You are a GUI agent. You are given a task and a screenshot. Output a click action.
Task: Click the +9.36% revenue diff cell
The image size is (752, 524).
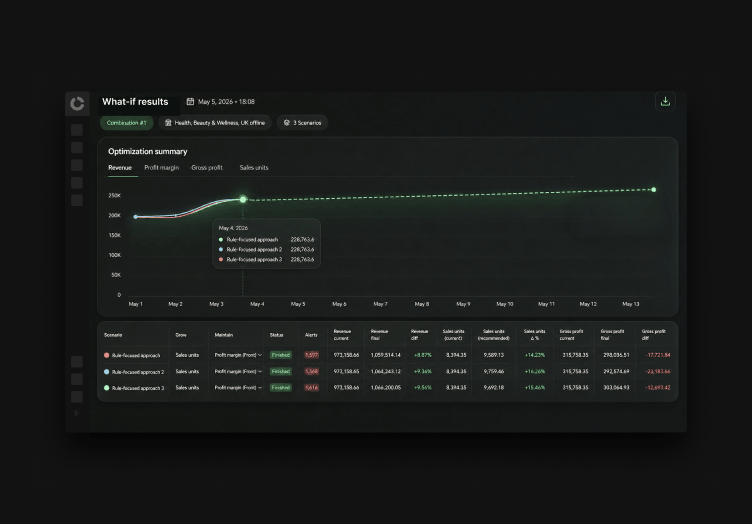(423, 372)
